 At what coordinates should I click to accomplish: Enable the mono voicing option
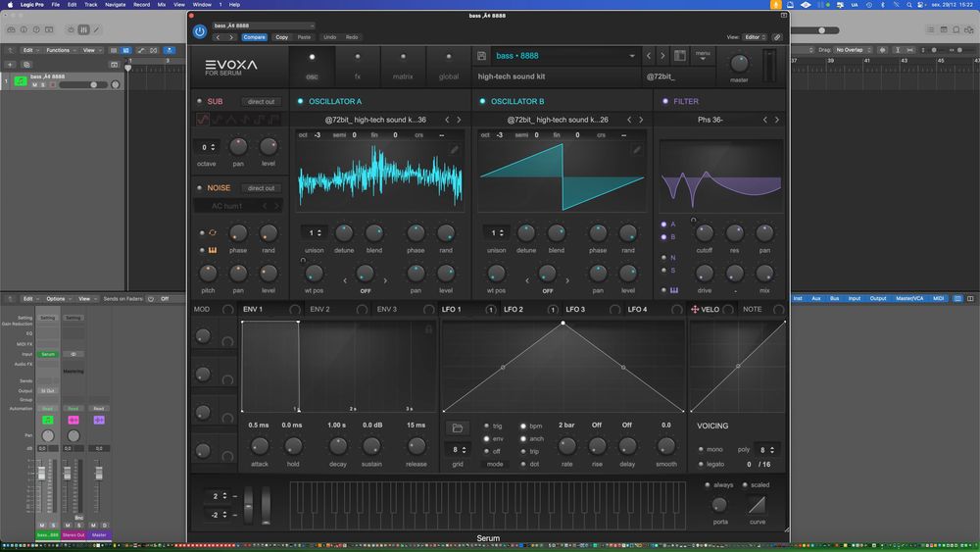(x=700, y=449)
